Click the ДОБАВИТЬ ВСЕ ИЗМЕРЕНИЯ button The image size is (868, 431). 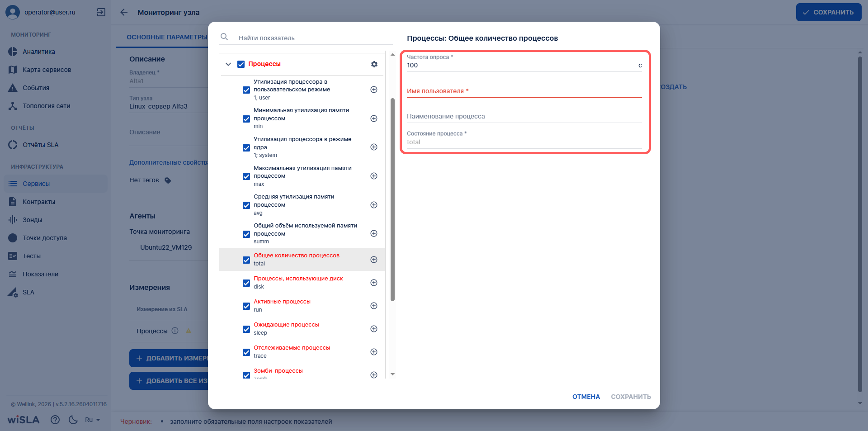point(169,381)
